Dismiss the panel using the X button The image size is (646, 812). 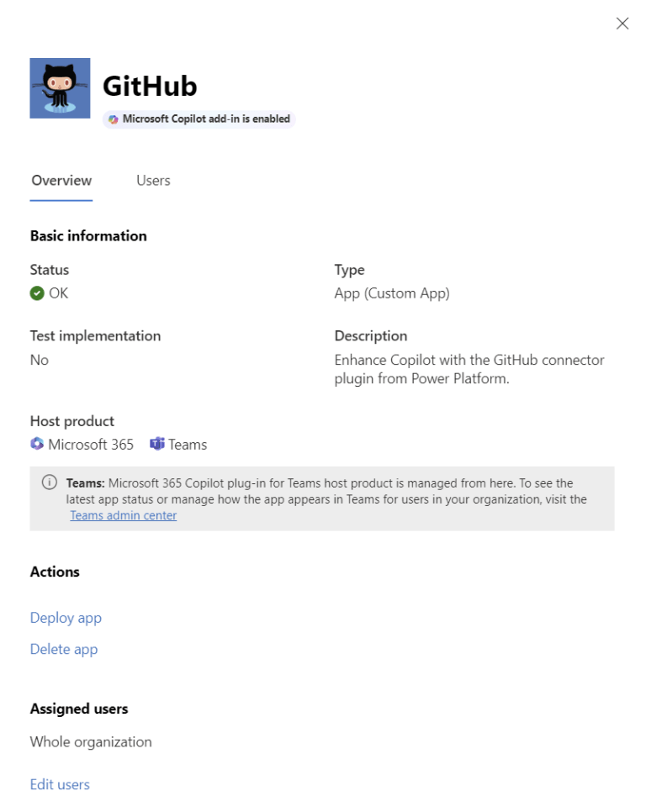click(x=622, y=24)
